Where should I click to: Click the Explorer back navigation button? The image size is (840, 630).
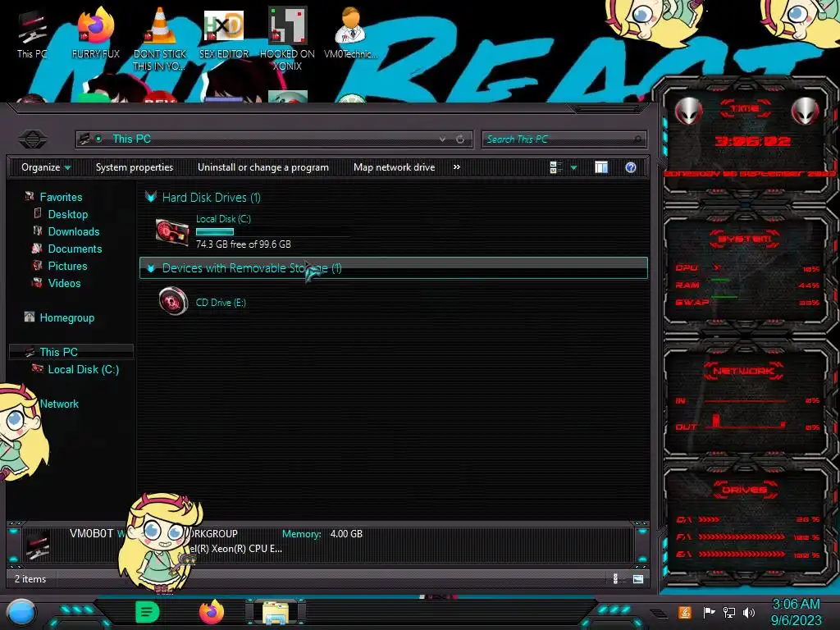[x=33, y=139]
